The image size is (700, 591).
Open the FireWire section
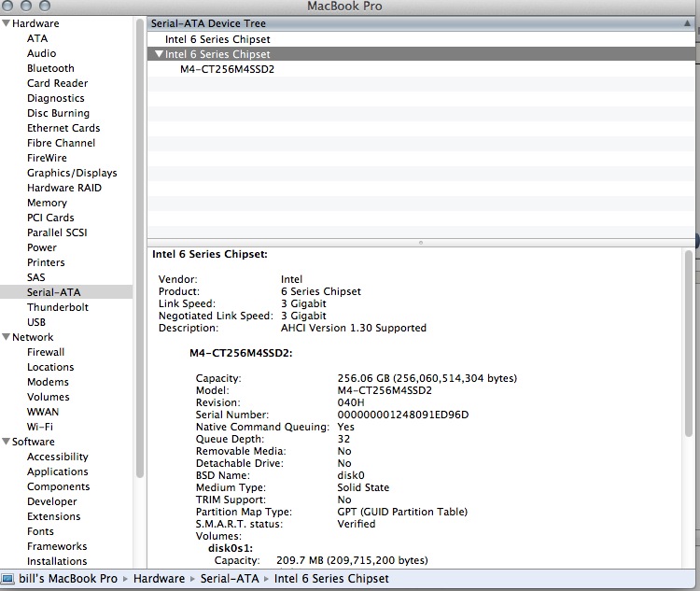[x=47, y=158]
